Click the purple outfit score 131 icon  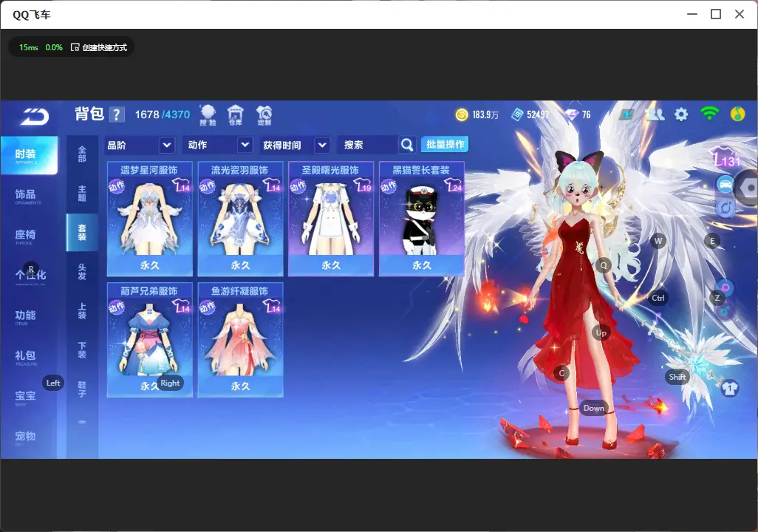coord(725,158)
